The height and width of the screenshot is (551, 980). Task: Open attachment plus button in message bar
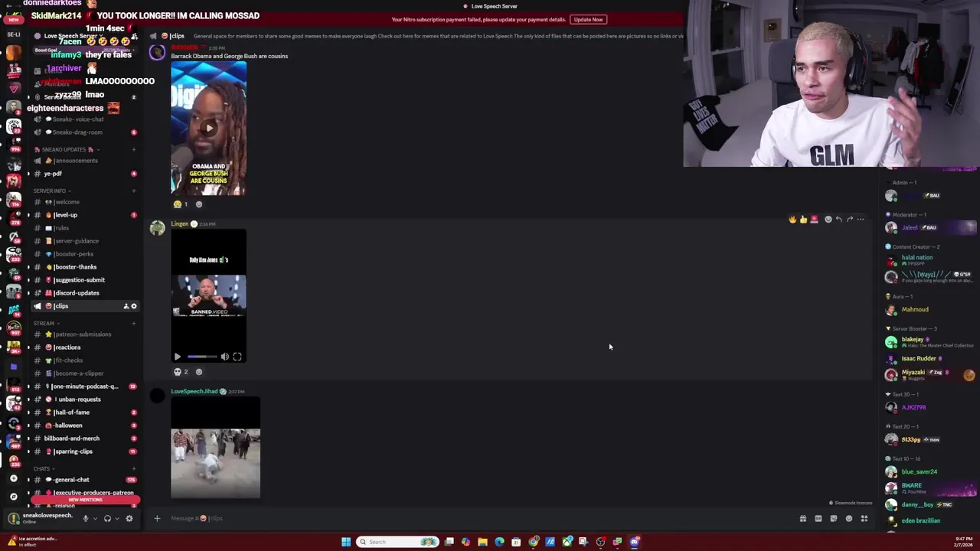(157, 518)
